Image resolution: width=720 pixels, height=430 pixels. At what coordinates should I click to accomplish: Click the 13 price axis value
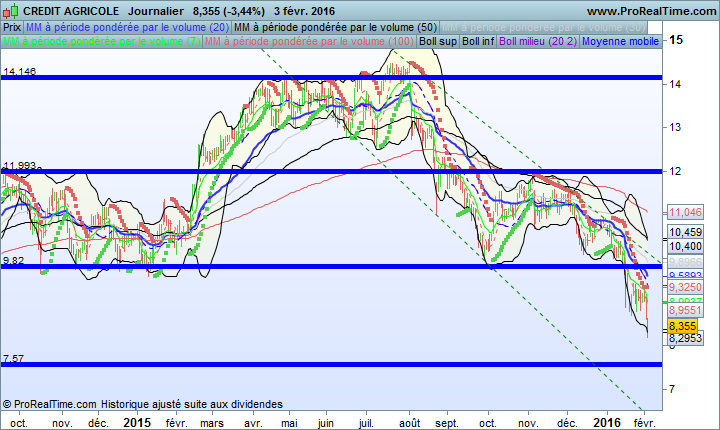[x=675, y=127]
